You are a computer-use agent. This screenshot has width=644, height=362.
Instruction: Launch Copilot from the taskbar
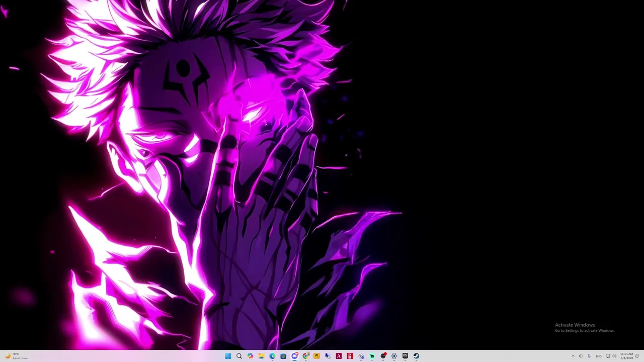250,356
